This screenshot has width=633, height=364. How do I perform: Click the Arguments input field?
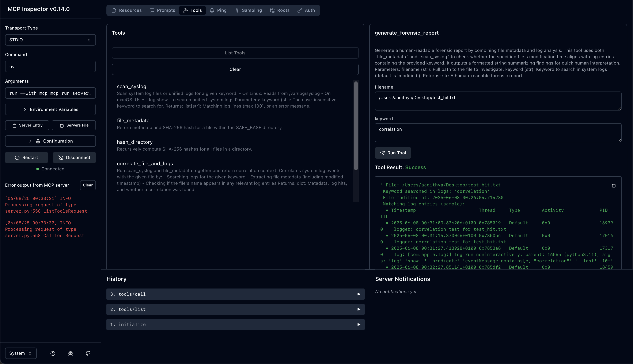[x=50, y=93]
